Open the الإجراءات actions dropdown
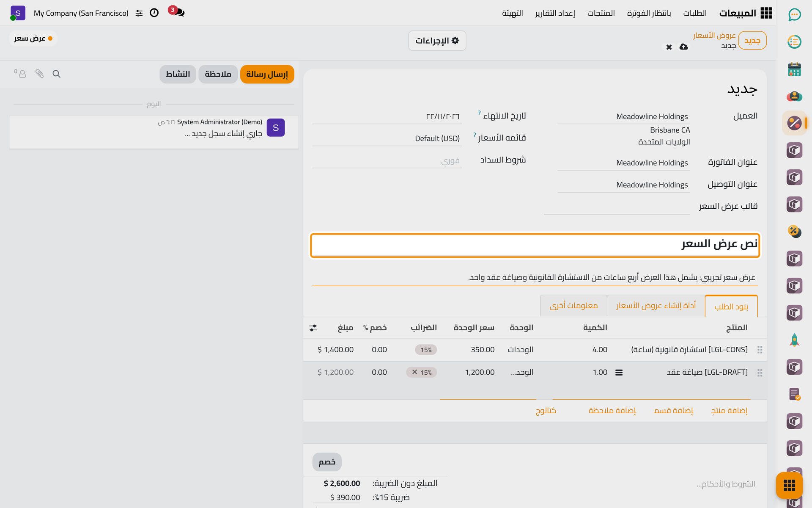812x508 pixels. coord(437,41)
